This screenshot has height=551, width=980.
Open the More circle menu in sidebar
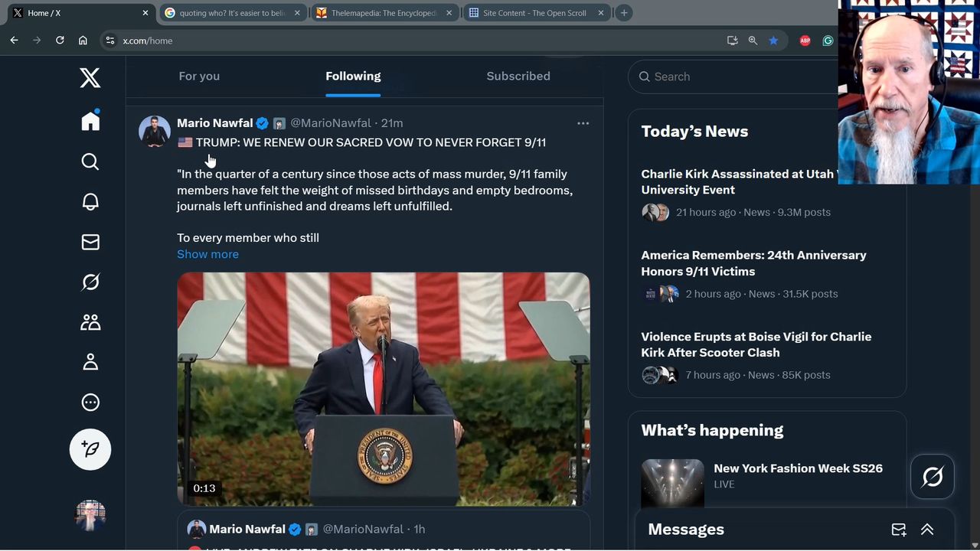[90, 403]
